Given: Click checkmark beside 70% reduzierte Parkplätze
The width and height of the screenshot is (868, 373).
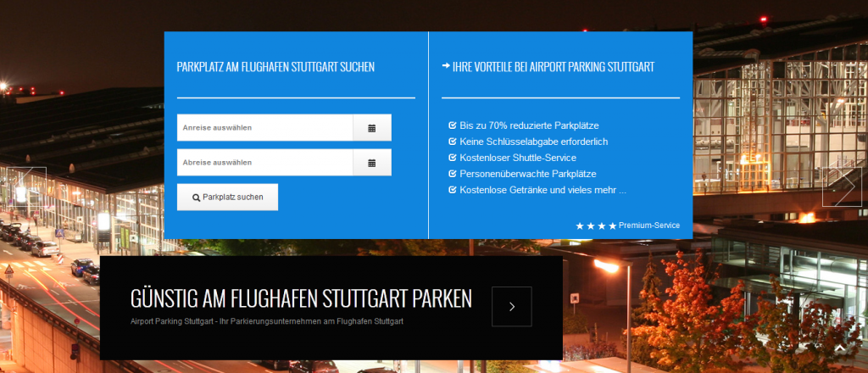Looking at the screenshot, I should point(453,125).
